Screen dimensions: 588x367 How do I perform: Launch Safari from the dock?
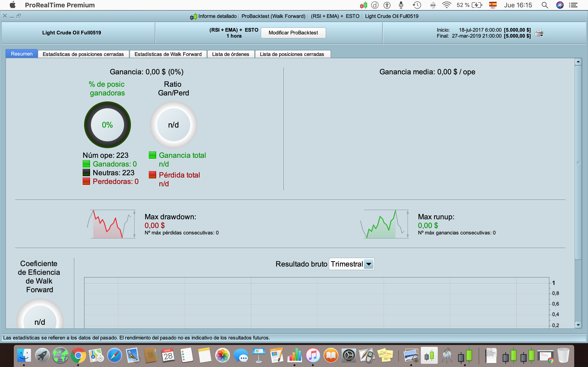pos(114,356)
